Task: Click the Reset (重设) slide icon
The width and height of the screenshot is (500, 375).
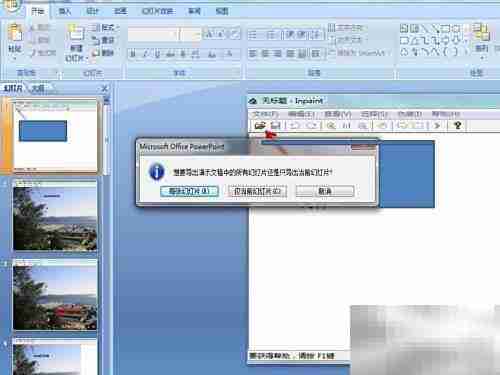Action: pyautogui.click(x=96, y=40)
